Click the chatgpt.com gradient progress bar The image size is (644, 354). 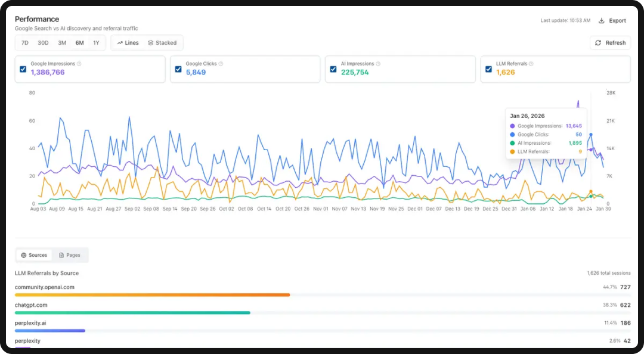(x=131, y=312)
